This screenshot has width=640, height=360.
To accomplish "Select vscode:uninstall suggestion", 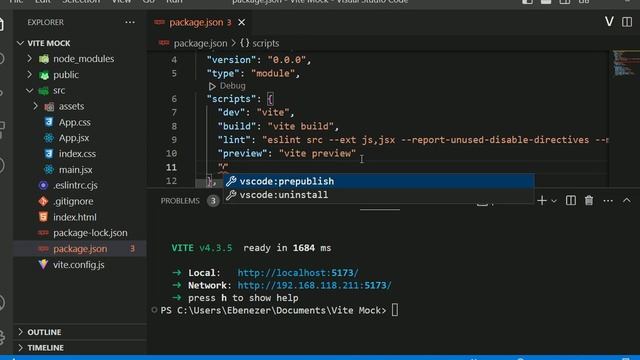I will (x=378, y=195).
